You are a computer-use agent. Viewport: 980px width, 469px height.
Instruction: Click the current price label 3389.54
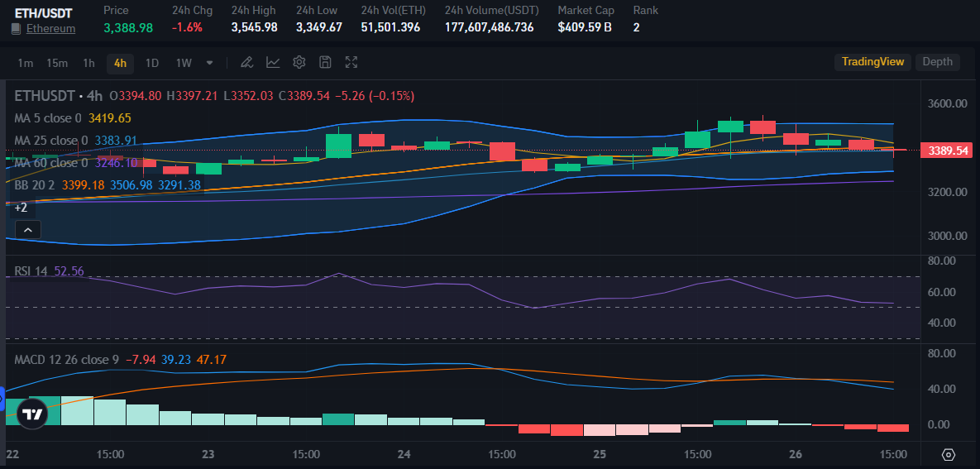pyautogui.click(x=948, y=151)
